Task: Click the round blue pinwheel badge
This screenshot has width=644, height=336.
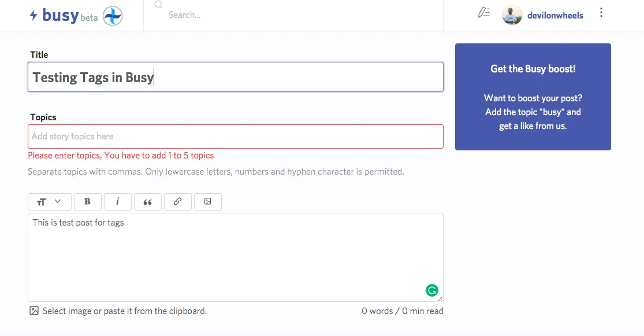Action: pyautogui.click(x=113, y=16)
